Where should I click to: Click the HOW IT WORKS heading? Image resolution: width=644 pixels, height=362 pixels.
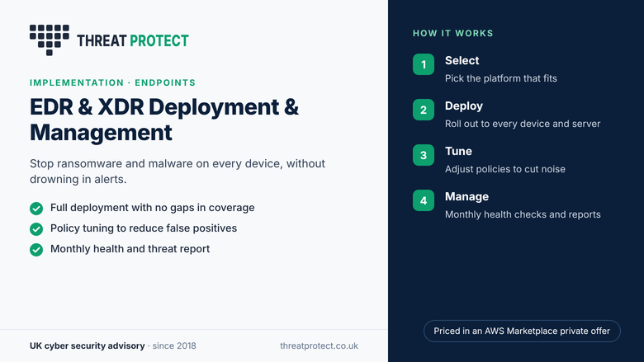point(452,33)
